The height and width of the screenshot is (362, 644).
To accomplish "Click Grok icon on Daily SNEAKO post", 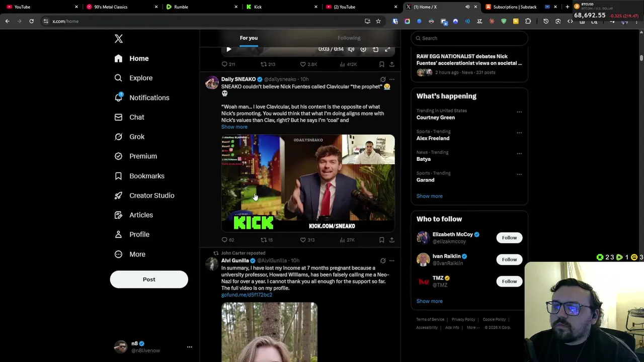I will 383,79.
